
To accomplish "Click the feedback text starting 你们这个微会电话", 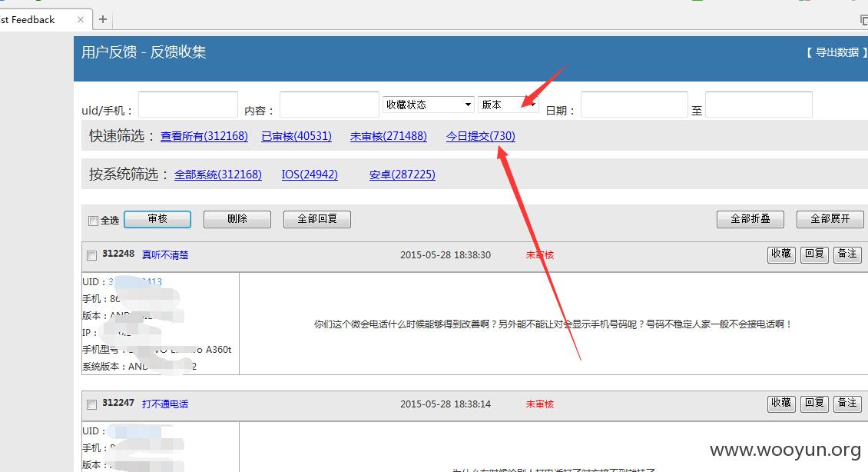I will tap(553, 324).
